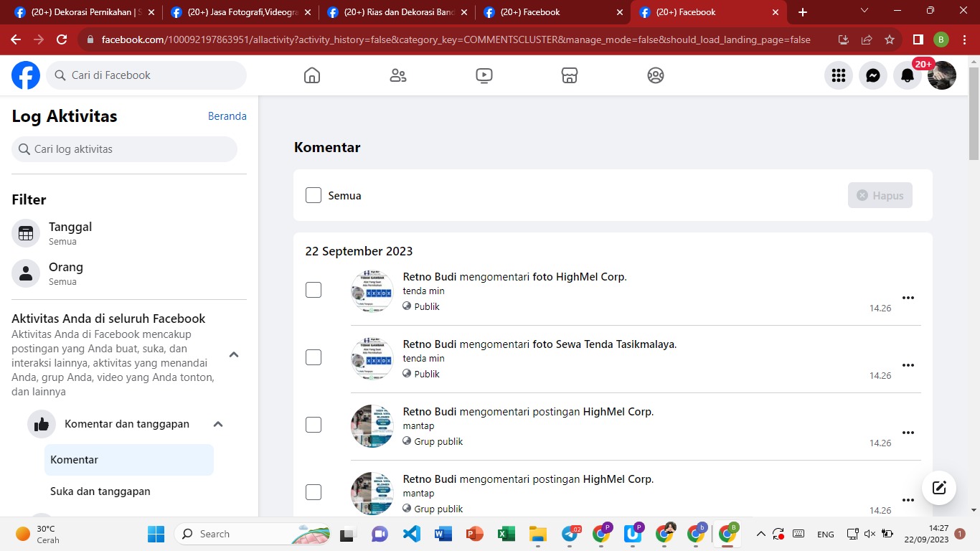Image resolution: width=980 pixels, height=551 pixels.
Task: Open Telegram from the taskbar
Action: click(570, 534)
